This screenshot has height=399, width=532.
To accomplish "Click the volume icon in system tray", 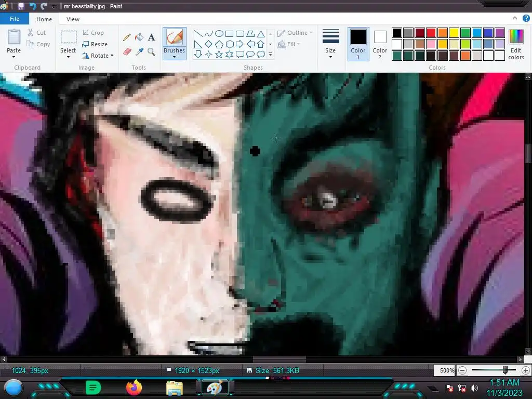I will [x=474, y=388].
